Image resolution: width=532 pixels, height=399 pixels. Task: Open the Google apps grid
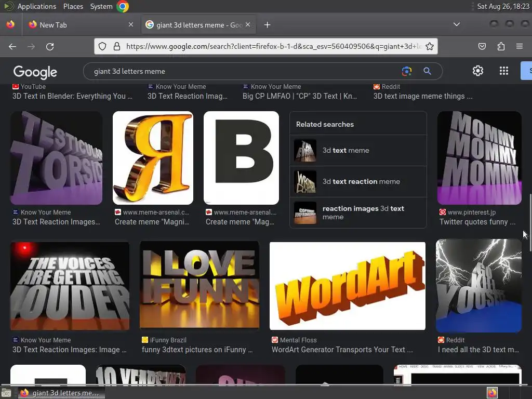504,71
